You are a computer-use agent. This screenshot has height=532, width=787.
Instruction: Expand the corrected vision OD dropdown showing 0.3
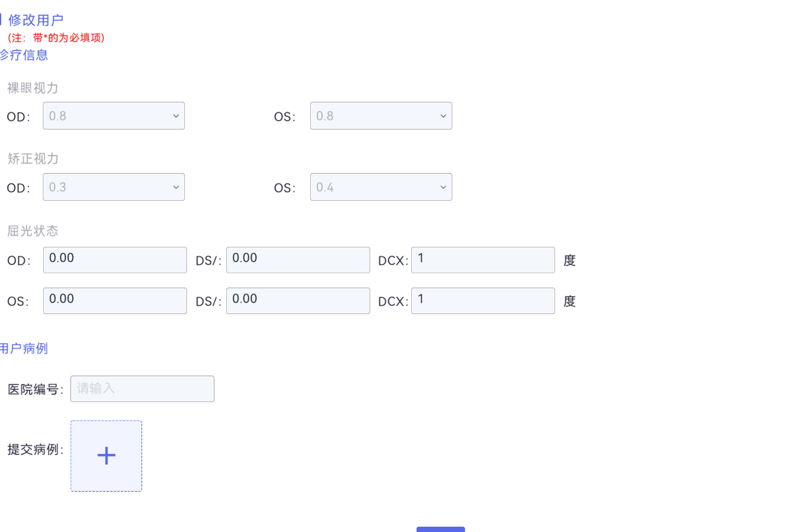tap(113, 187)
